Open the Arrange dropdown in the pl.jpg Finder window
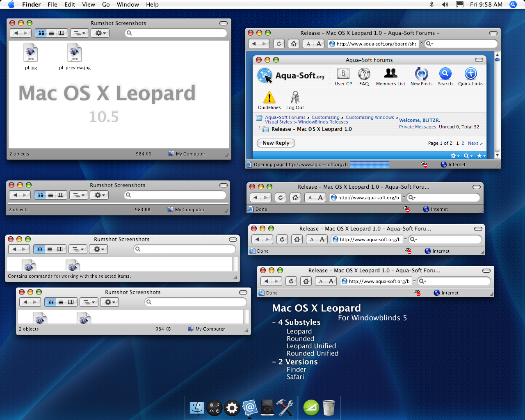Image resolution: width=525 pixels, height=420 pixels. (x=80, y=33)
